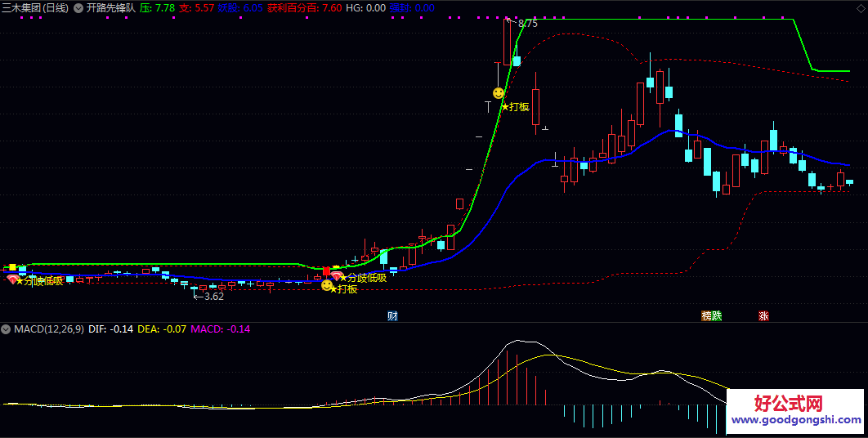
Task: Click the smiley face beside lower 打板 signal
Action: click(x=327, y=285)
